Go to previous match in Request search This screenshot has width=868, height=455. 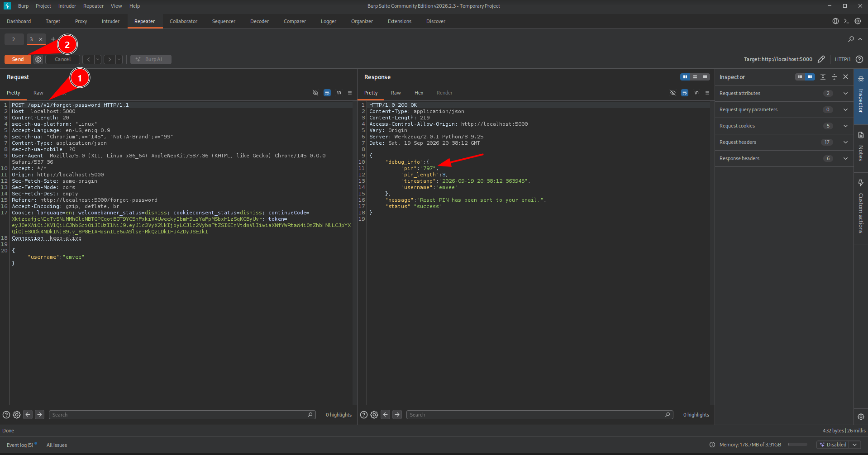point(28,414)
